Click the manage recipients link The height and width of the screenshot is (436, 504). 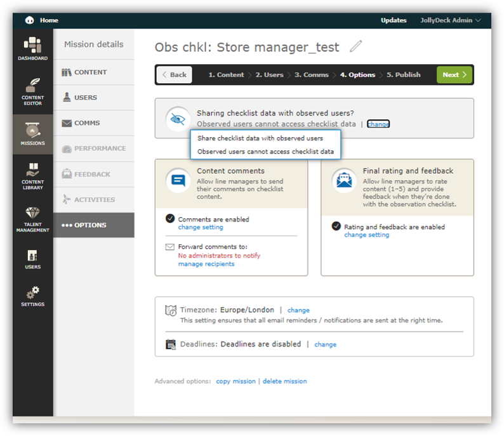click(206, 264)
